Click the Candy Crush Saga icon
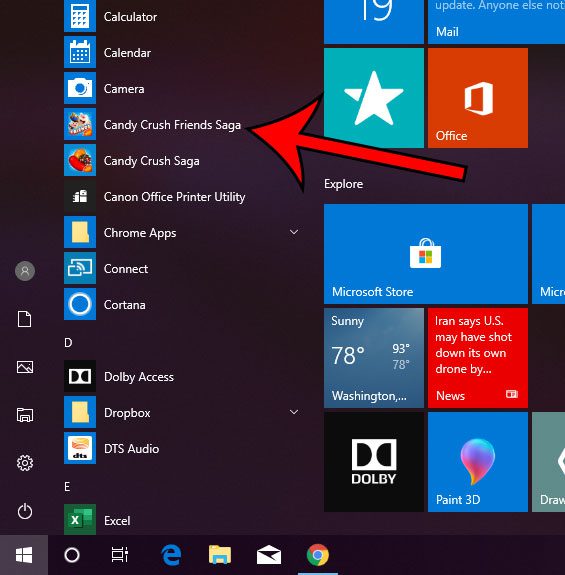 [x=80, y=160]
